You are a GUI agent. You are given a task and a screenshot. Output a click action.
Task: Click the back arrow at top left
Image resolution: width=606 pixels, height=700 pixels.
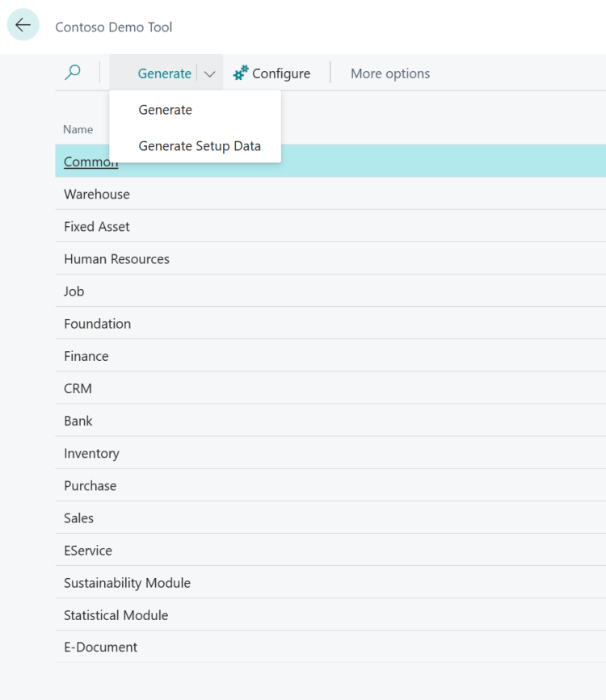click(23, 25)
